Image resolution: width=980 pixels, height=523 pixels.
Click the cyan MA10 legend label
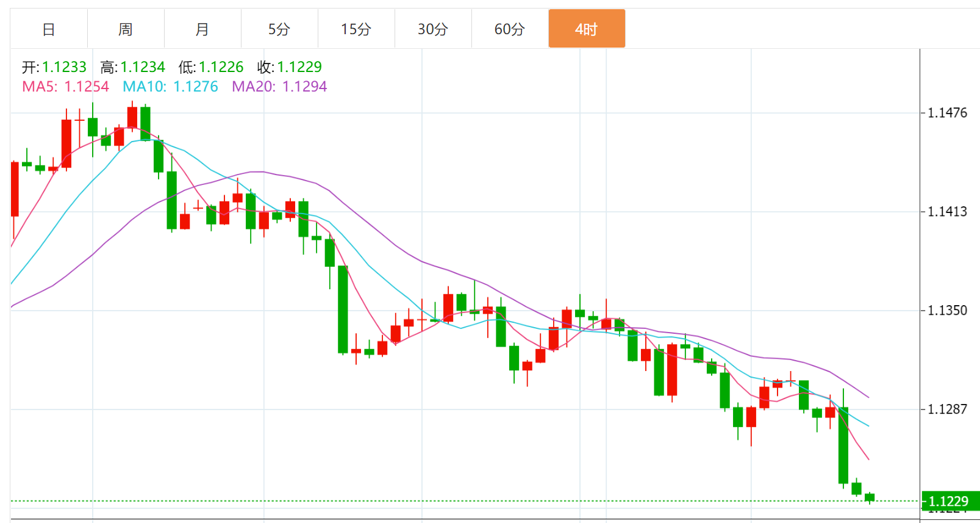click(x=170, y=87)
